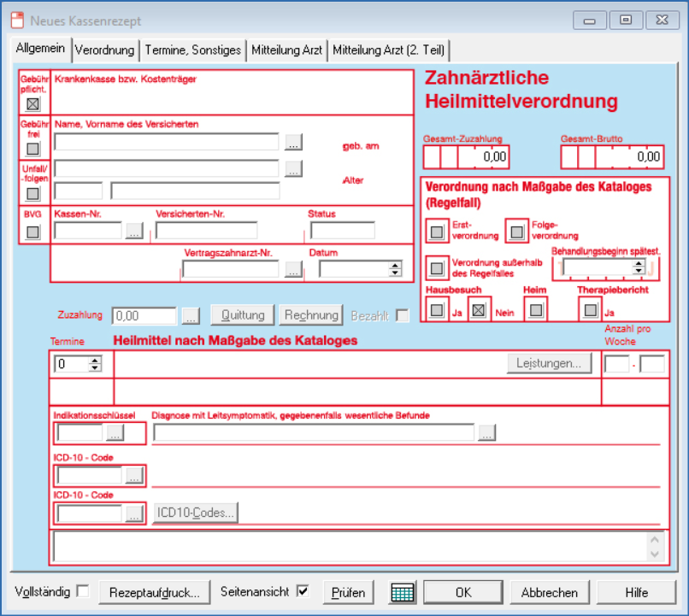Open the calculator icon beside OK
This screenshot has height=616, width=689.
click(402, 591)
